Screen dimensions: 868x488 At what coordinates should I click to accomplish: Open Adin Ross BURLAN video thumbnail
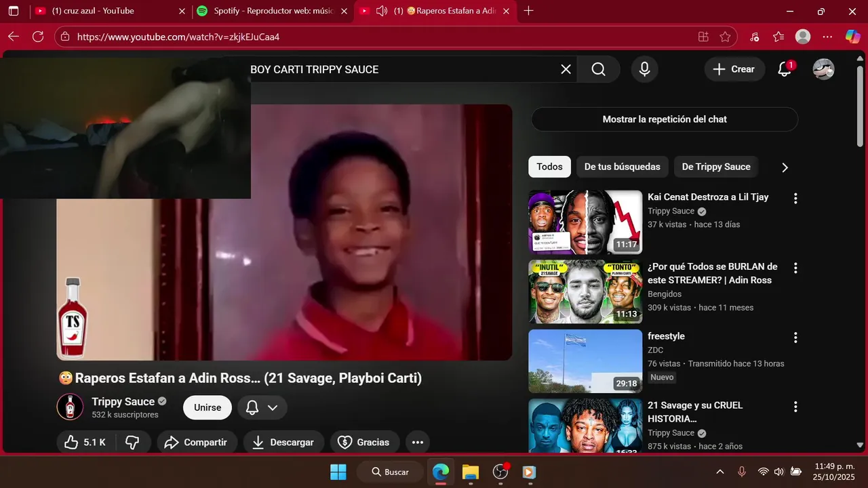(585, 291)
